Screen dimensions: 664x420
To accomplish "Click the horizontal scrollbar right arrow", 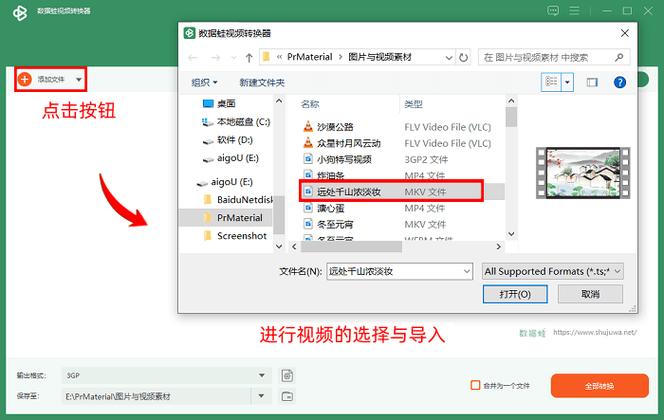I will (x=498, y=246).
